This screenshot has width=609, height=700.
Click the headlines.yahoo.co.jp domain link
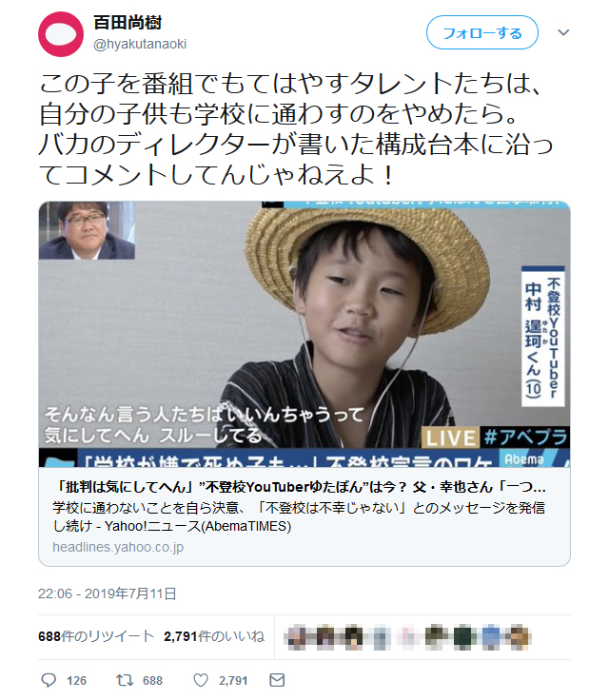[x=118, y=547]
